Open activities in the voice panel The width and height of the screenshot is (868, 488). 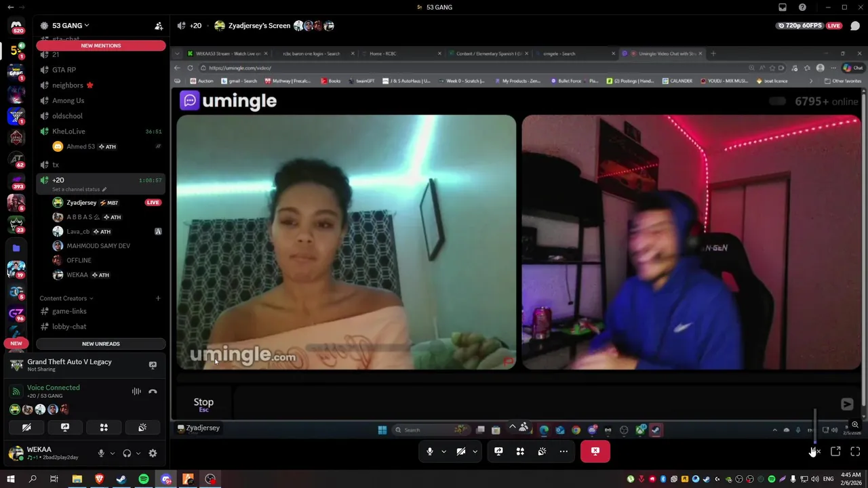point(104,428)
